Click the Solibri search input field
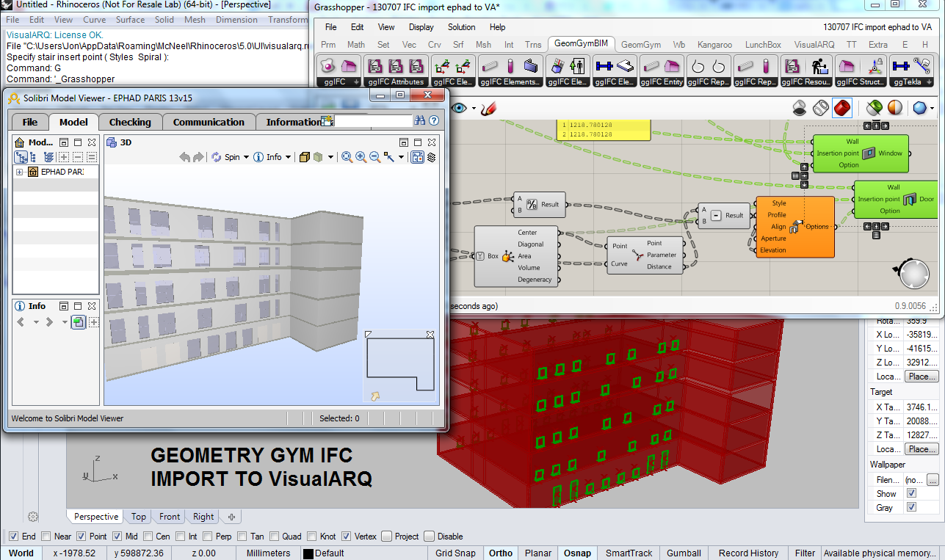The height and width of the screenshot is (560, 945). [x=372, y=121]
